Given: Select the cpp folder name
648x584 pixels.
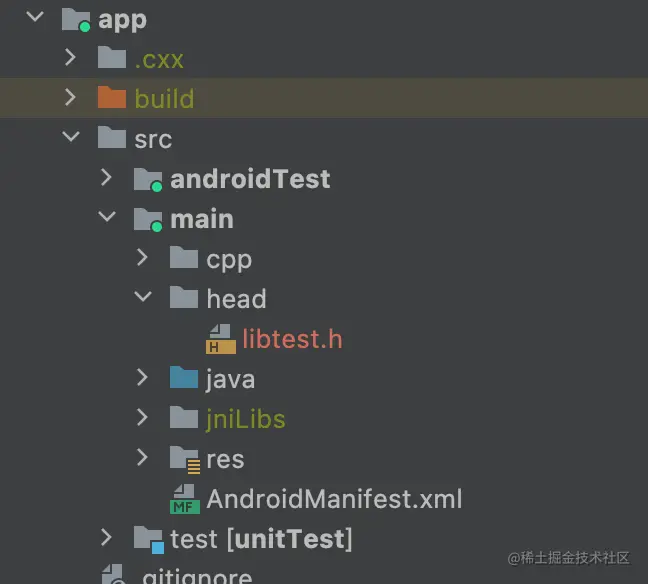Looking at the screenshot, I should click(229, 261).
